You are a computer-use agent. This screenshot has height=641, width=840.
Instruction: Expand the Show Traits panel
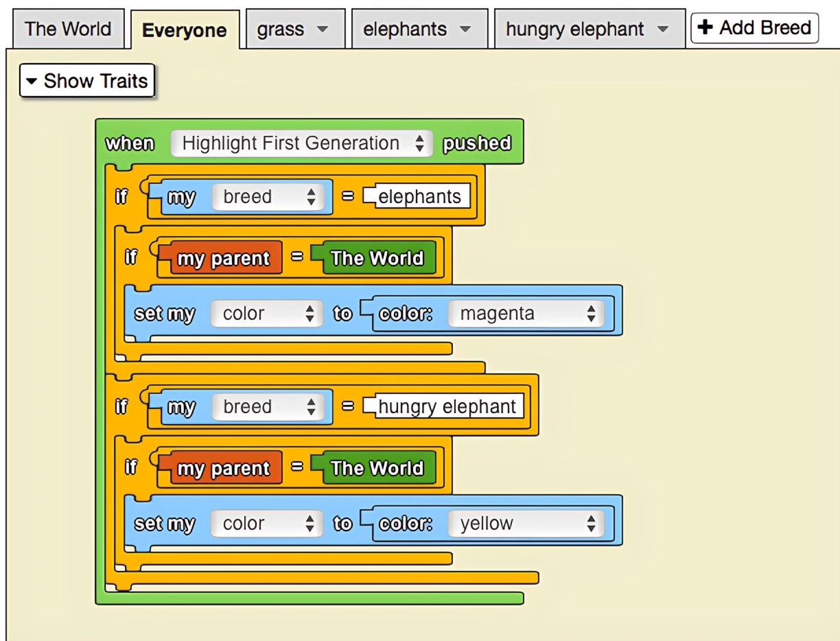pos(86,81)
